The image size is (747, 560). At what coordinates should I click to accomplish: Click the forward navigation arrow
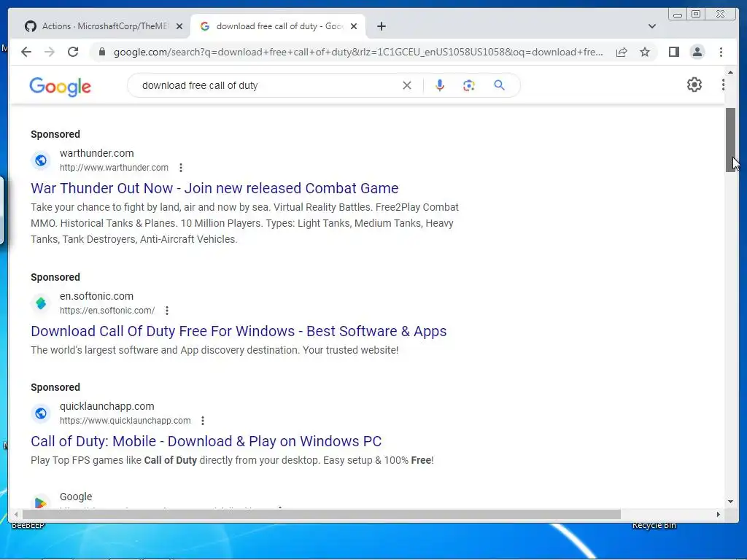(x=50, y=52)
